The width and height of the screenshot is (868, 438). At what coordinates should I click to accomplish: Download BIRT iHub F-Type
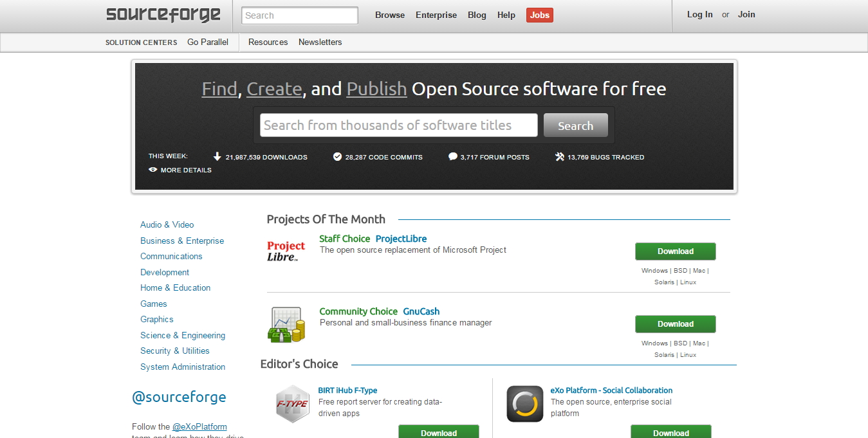[439, 432]
